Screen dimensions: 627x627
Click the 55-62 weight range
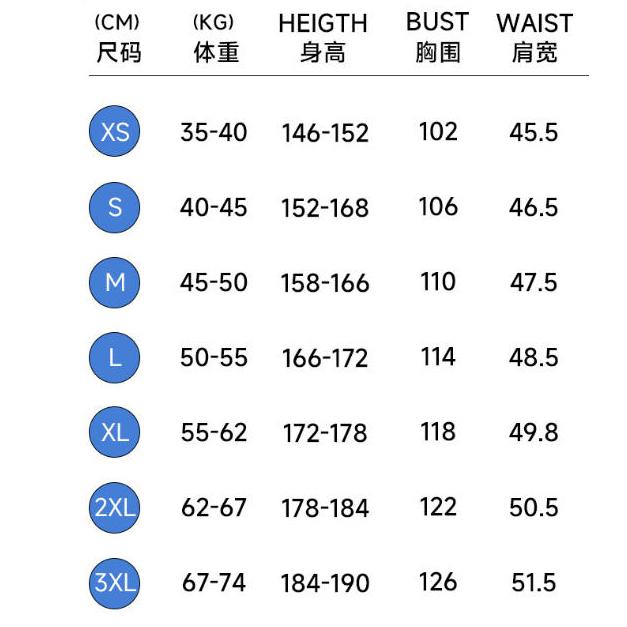point(214,432)
